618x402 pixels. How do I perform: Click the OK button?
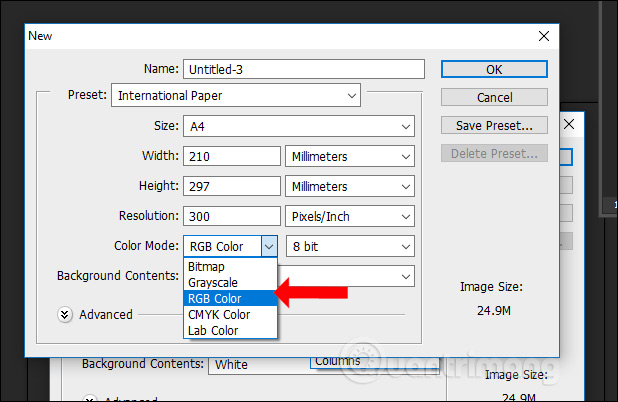tap(494, 69)
